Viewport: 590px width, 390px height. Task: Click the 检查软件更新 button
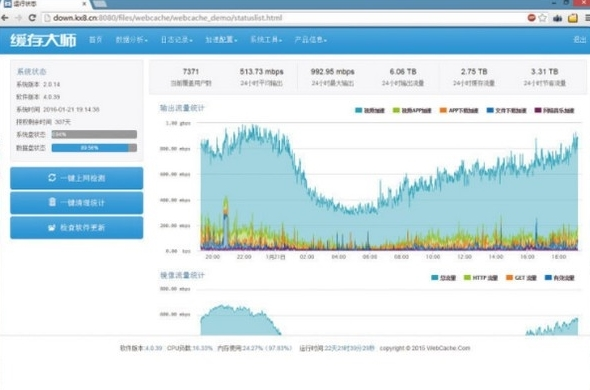point(76,227)
